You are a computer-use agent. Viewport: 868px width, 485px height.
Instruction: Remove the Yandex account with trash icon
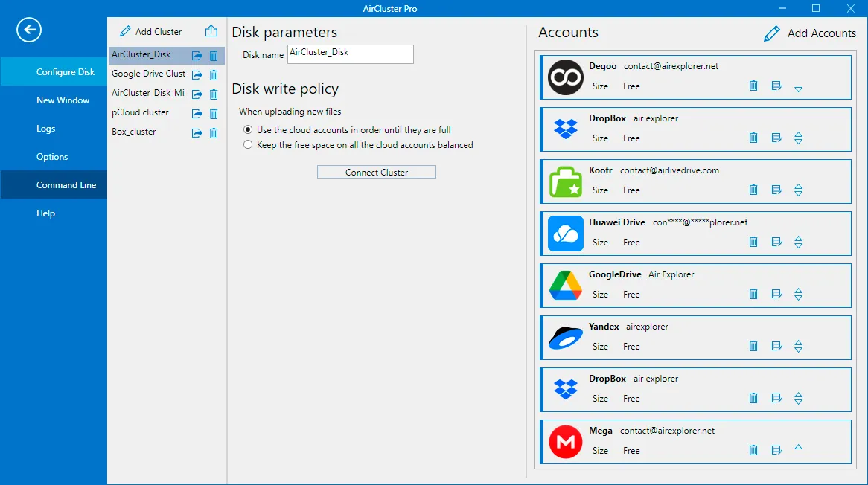(753, 346)
